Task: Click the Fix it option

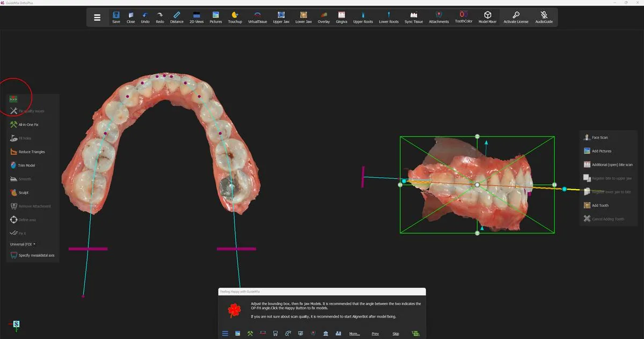Action: tap(18, 233)
